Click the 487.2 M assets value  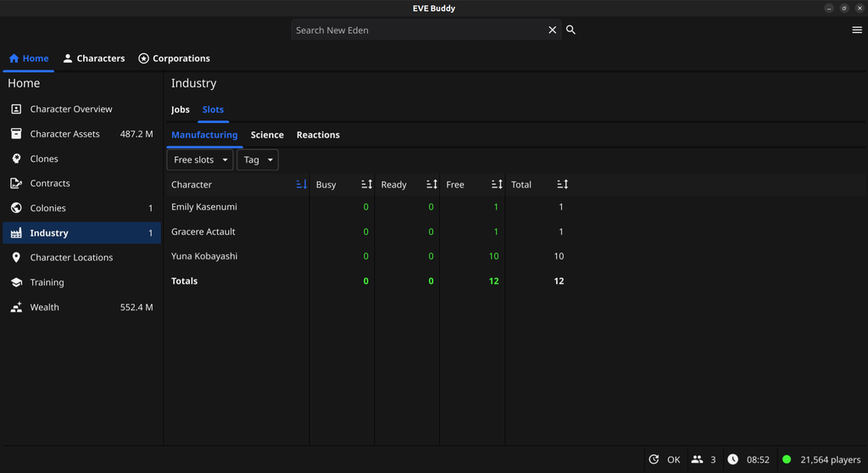click(136, 133)
